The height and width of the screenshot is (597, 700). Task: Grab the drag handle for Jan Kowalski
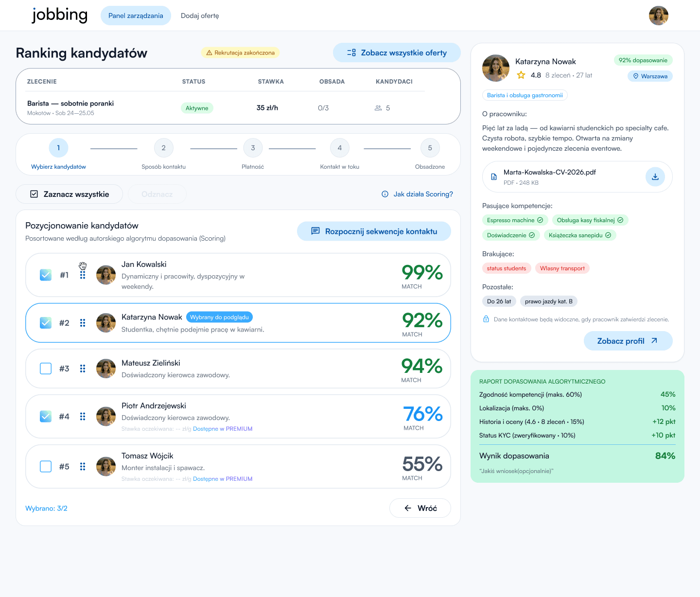(83, 275)
